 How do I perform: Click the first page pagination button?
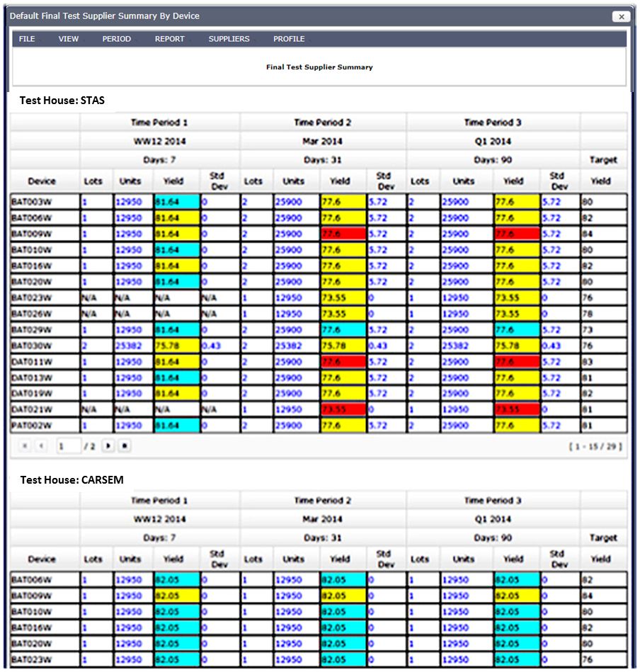tap(25, 447)
